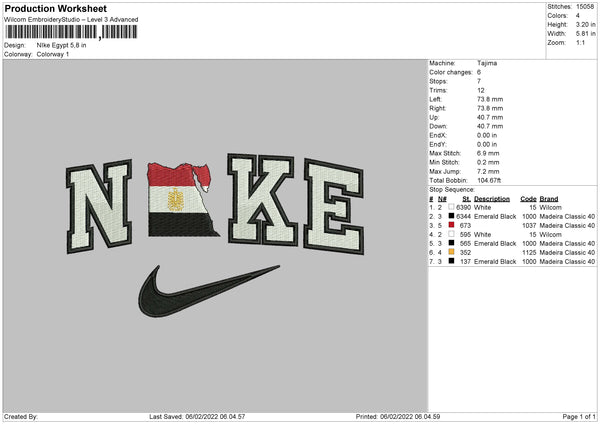Click the 'N#' column header
The image size is (600, 424).
point(442,199)
